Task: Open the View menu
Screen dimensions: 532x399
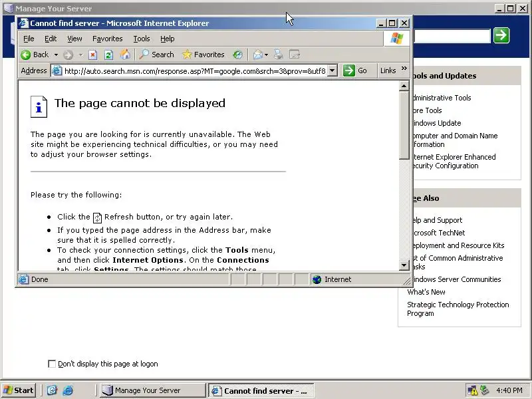Action: (x=74, y=39)
